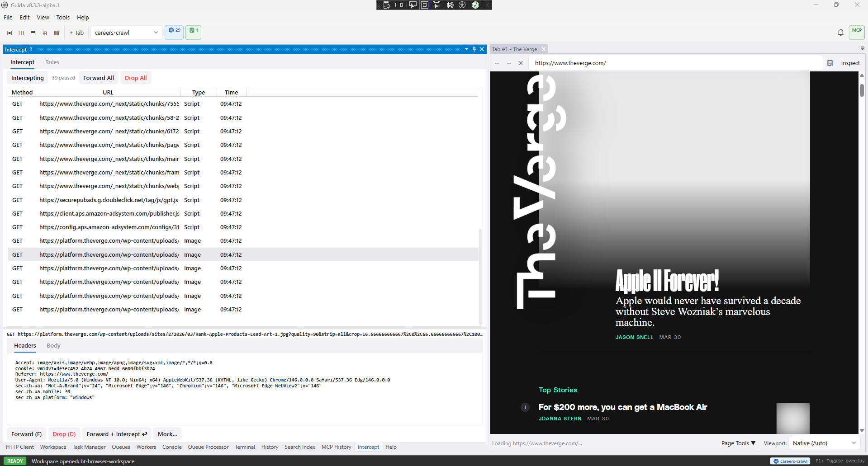Open the notifications bell

click(x=840, y=33)
